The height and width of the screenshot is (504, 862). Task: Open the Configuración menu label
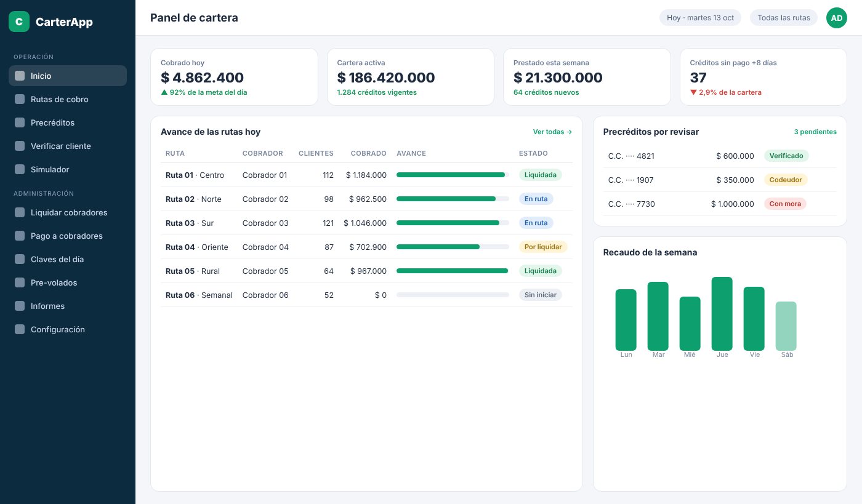(x=58, y=329)
